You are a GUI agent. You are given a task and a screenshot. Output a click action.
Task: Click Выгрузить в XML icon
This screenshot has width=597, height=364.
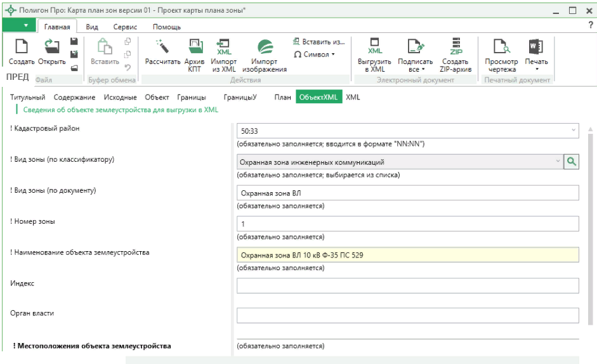tap(375, 47)
